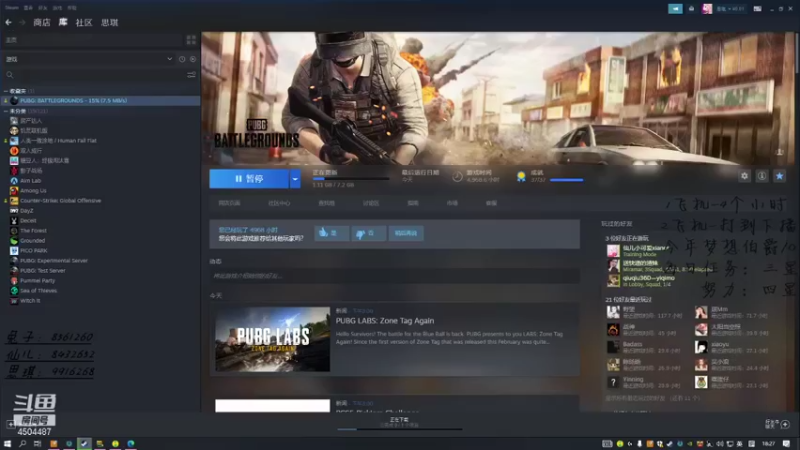This screenshot has width=800, height=450.
Task: Open friend xiaoyu entry
Action: coord(733,347)
